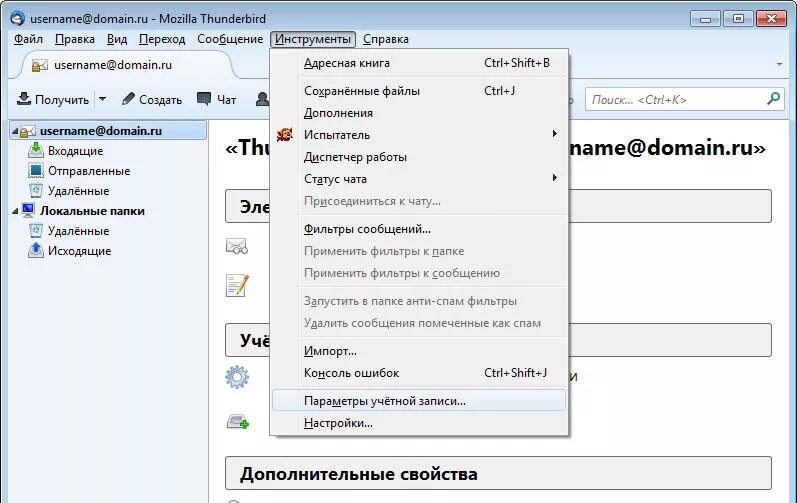Click the write message notepad icon
The height and width of the screenshot is (503, 797).
(x=237, y=285)
